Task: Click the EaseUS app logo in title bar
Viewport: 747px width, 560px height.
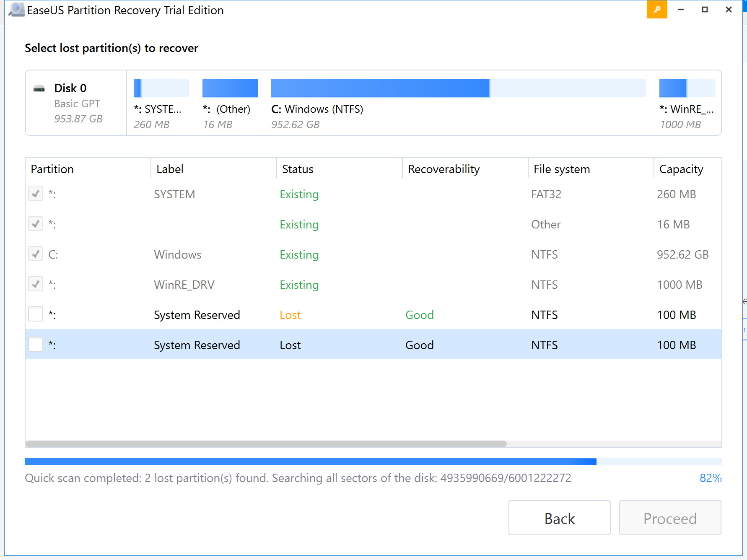Action: tap(16, 10)
